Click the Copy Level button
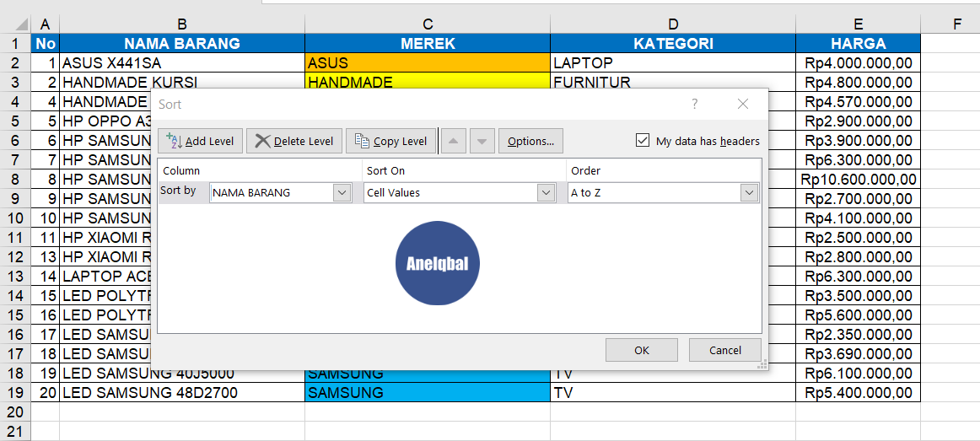The width and height of the screenshot is (980, 441). pos(390,141)
